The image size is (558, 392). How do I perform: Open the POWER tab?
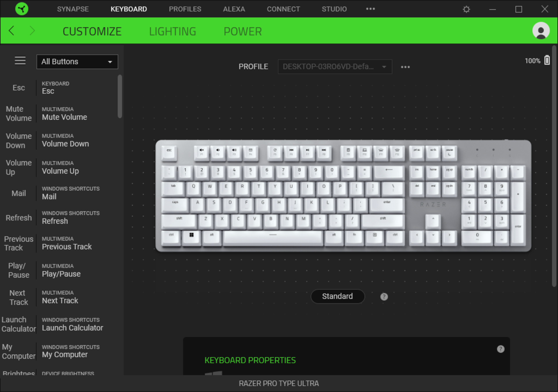tap(243, 32)
